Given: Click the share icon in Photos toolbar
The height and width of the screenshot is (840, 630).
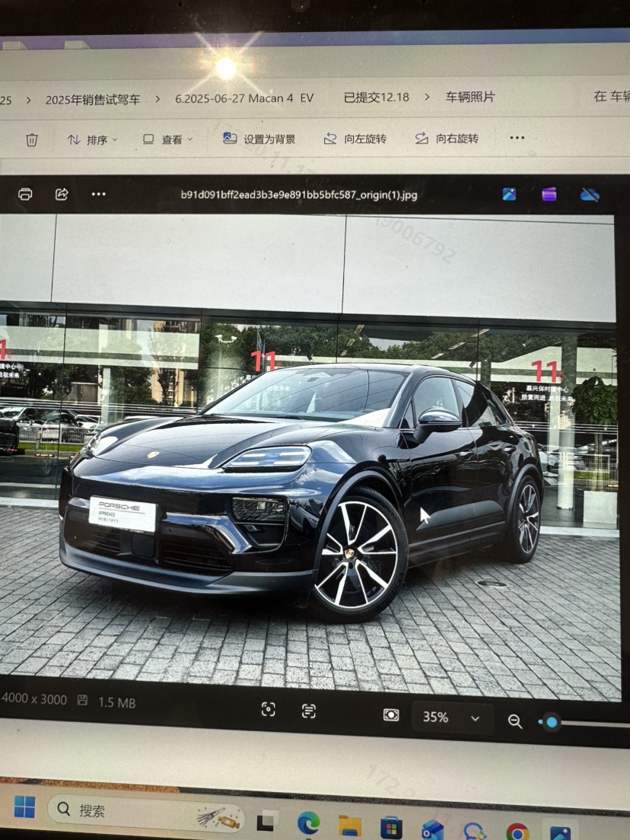Looking at the screenshot, I should [62, 194].
